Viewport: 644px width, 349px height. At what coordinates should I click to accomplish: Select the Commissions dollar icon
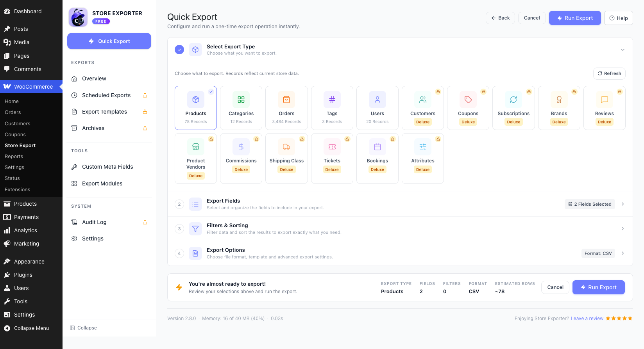[241, 147]
